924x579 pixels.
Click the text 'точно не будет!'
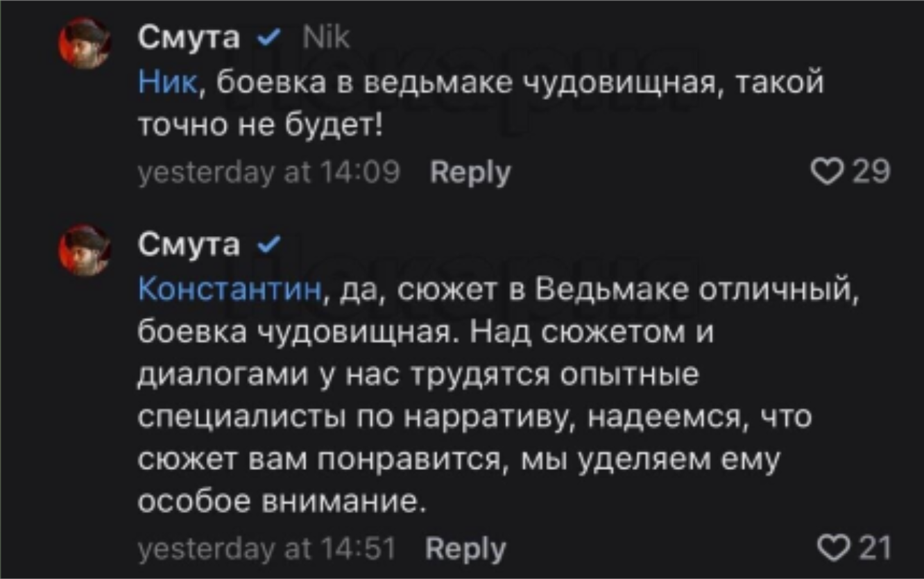[261, 127]
